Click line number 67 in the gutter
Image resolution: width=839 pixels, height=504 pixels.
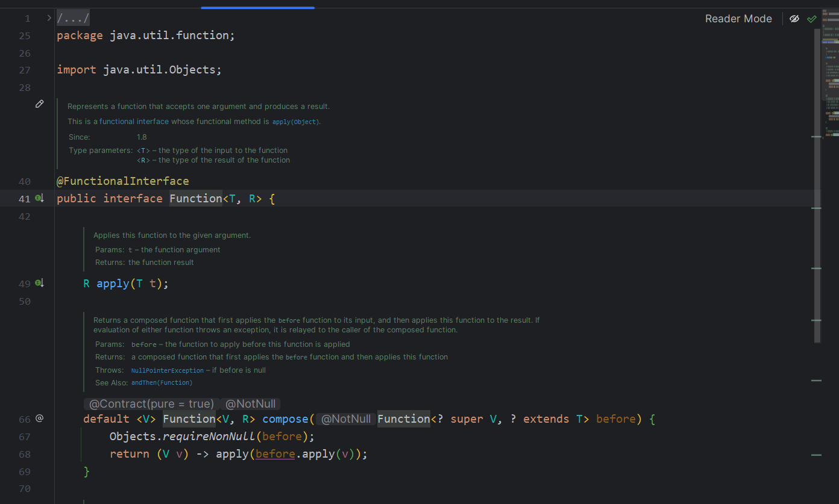[24, 437]
